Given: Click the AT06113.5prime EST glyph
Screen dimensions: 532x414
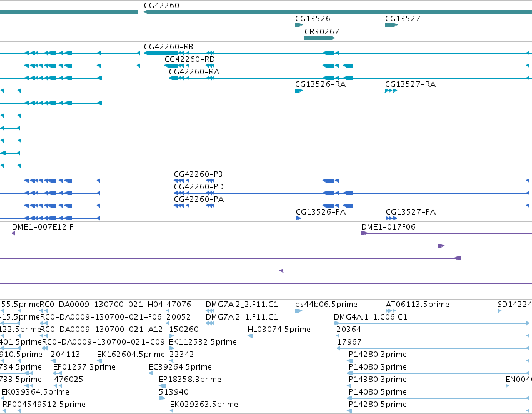Looking at the screenshot, I should coord(391,311).
